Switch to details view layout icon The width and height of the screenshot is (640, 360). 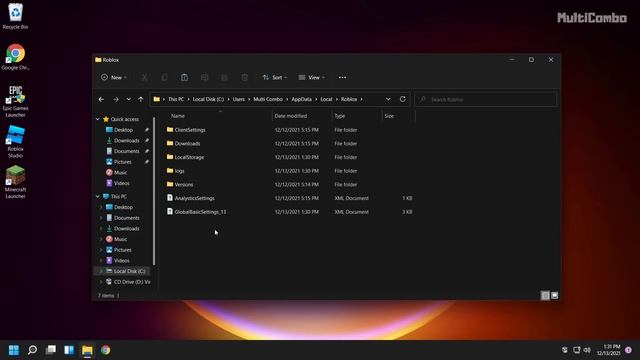[x=545, y=295]
